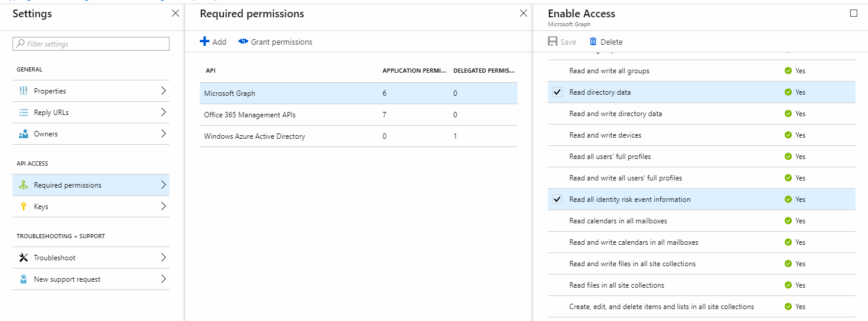The image size is (868, 321).
Task: Open the Keys settings item
Action: click(91, 207)
